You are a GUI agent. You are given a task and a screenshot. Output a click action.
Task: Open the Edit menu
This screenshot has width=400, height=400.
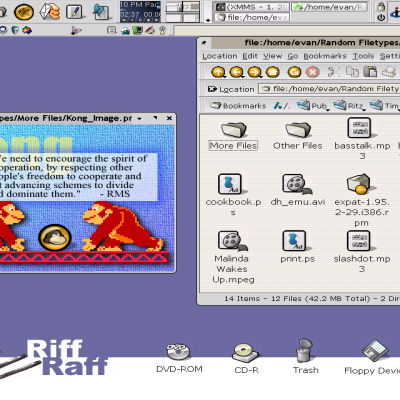coord(250,56)
